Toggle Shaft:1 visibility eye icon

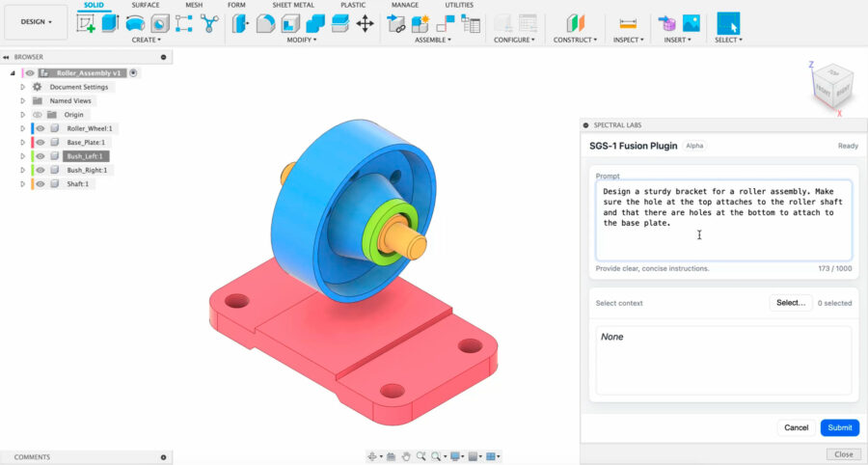point(41,183)
